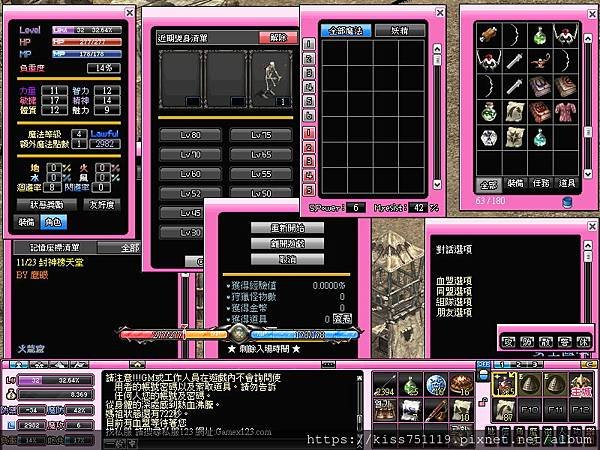The height and width of the screenshot is (450, 600).
Task: Switch to 妖精 tab in magic window
Action: [399, 31]
